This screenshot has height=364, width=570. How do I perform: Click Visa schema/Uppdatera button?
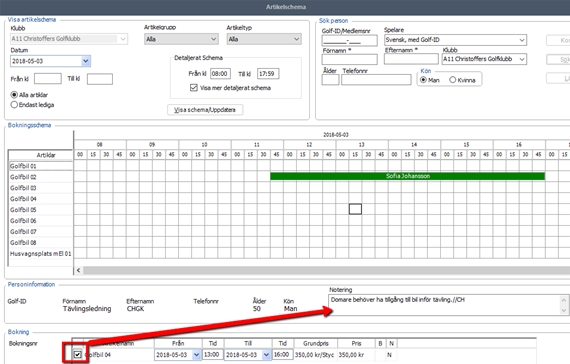point(205,110)
